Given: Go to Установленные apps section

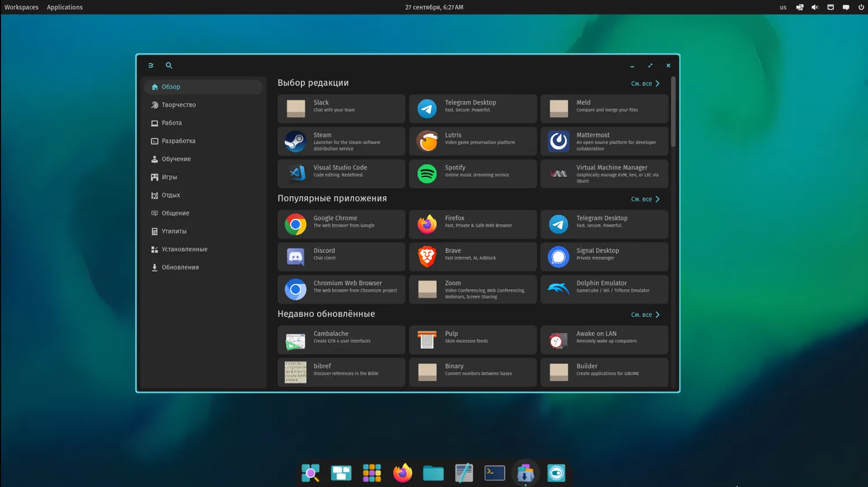Looking at the screenshot, I should tap(184, 249).
